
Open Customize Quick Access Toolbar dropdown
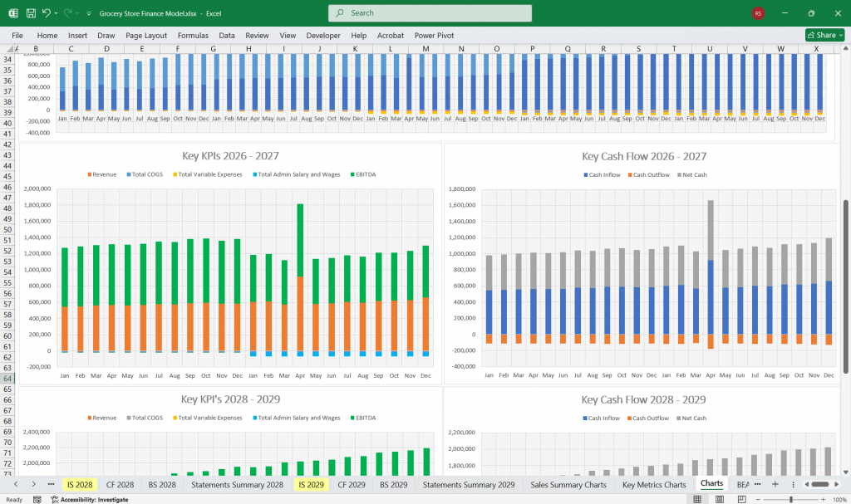(89, 13)
